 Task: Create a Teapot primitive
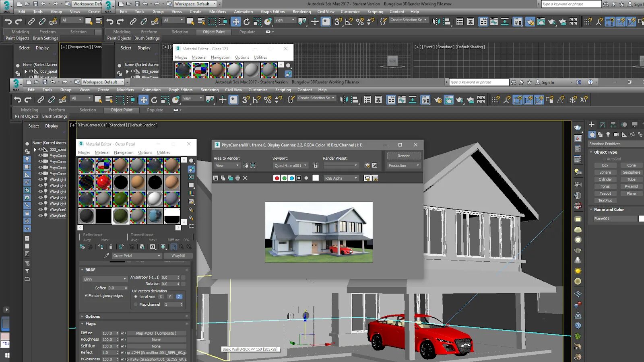(605, 193)
